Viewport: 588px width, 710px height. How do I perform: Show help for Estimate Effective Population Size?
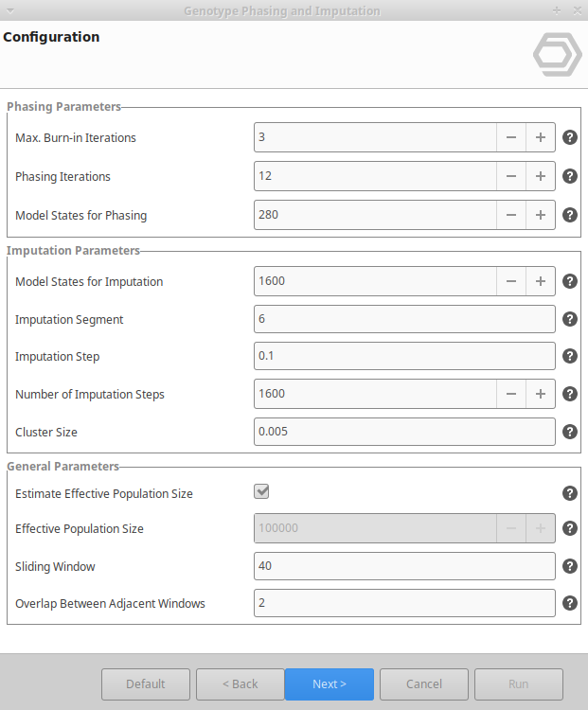click(570, 493)
